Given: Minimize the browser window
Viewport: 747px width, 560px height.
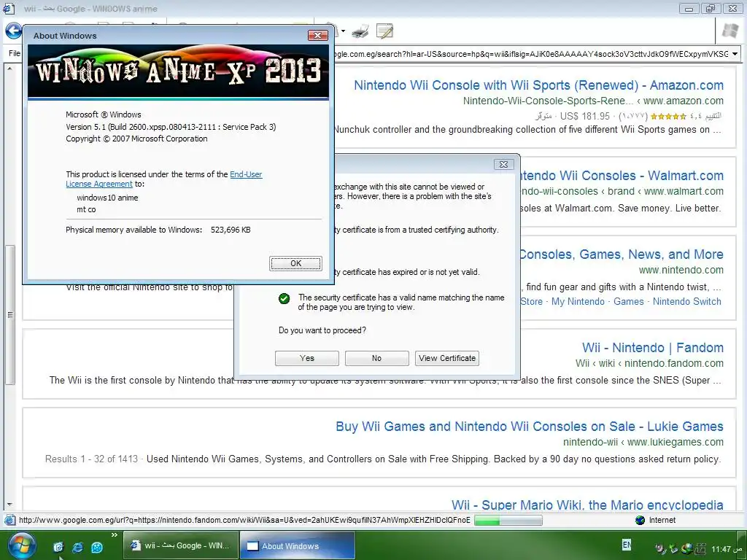Looking at the screenshot, I should click(x=689, y=9).
